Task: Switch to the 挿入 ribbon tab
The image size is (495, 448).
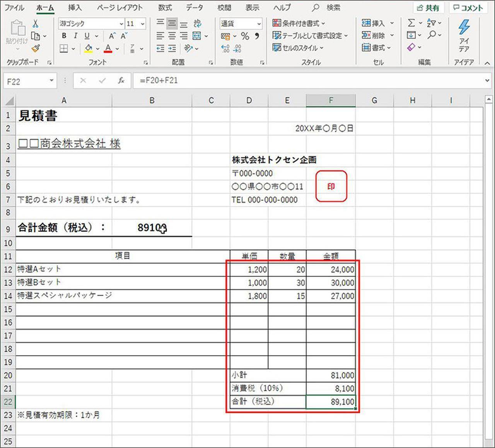Action: [x=75, y=7]
